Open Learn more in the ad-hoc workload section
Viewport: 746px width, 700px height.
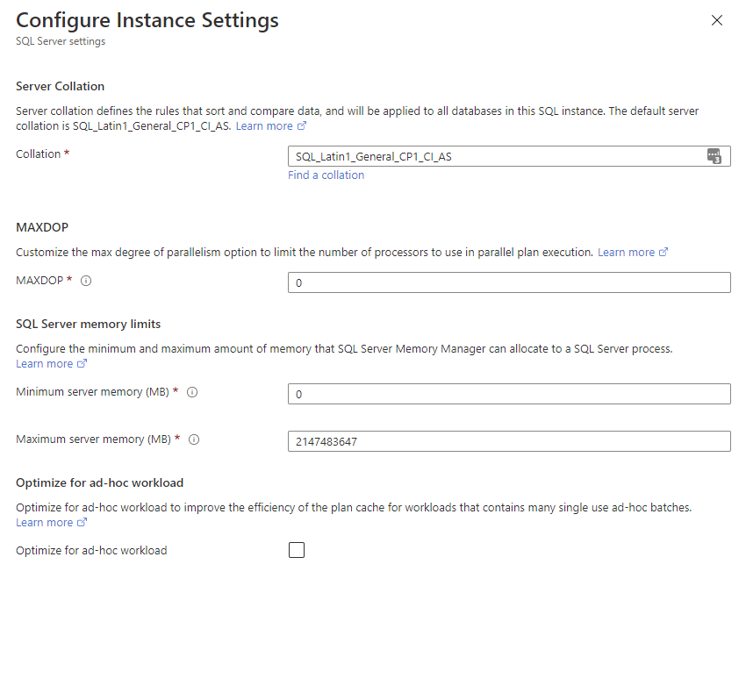45,521
